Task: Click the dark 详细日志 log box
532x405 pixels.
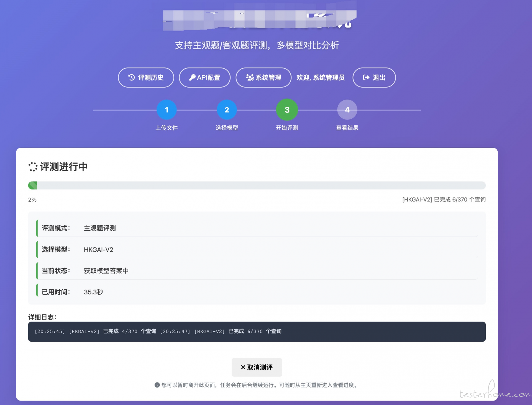Action: tap(257, 332)
